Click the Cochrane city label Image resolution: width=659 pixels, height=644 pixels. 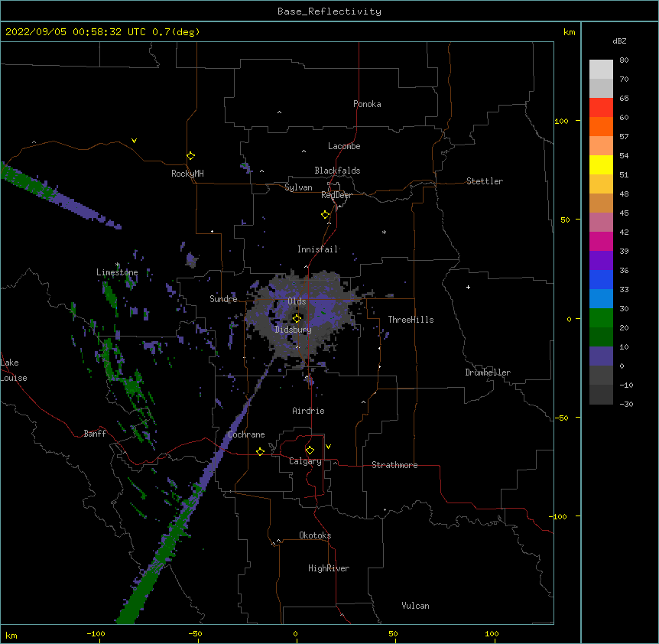click(246, 434)
